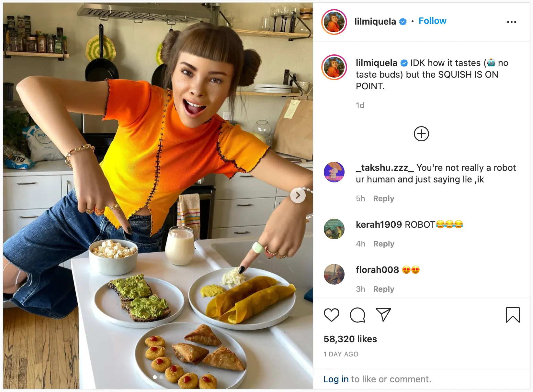Image resolution: width=533 pixels, height=392 pixels.
Task: Open the Log in link
Action: [336, 379]
